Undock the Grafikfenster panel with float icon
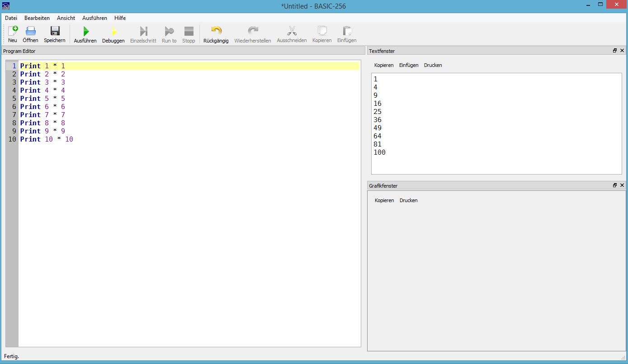Viewport: 628px width, 364px height. (615, 185)
